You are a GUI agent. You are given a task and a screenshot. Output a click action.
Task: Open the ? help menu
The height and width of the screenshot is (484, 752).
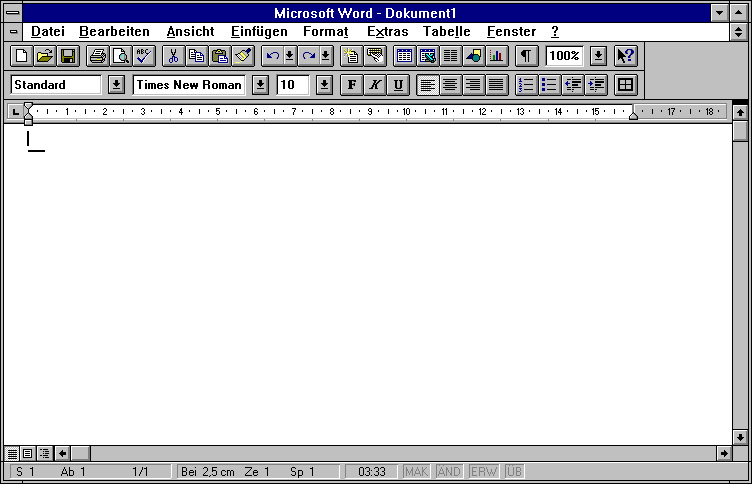tap(555, 32)
